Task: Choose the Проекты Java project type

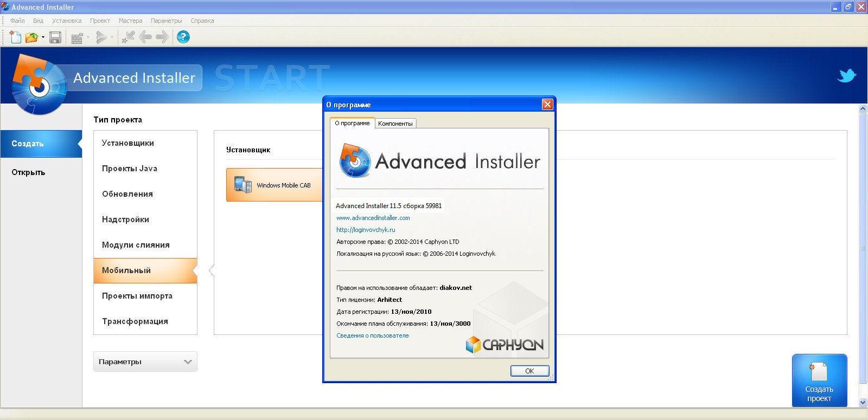Action: pyautogui.click(x=145, y=169)
